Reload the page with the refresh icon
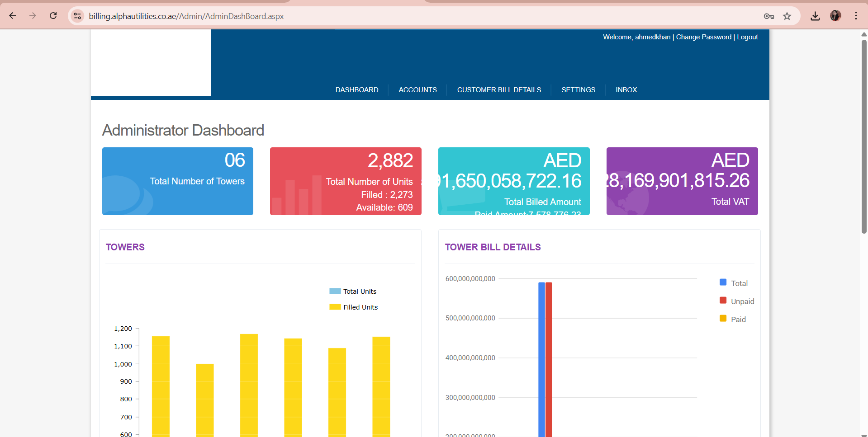Image resolution: width=868 pixels, height=437 pixels. click(x=53, y=16)
